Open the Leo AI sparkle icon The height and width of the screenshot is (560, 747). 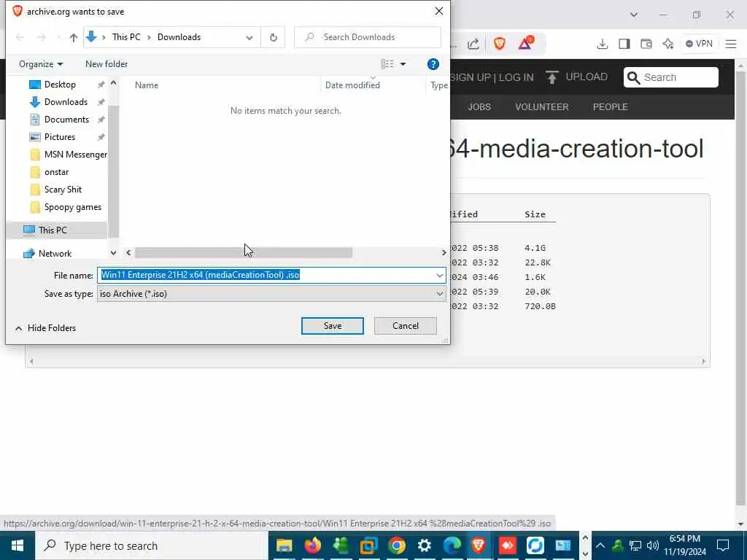[x=668, y=44]
